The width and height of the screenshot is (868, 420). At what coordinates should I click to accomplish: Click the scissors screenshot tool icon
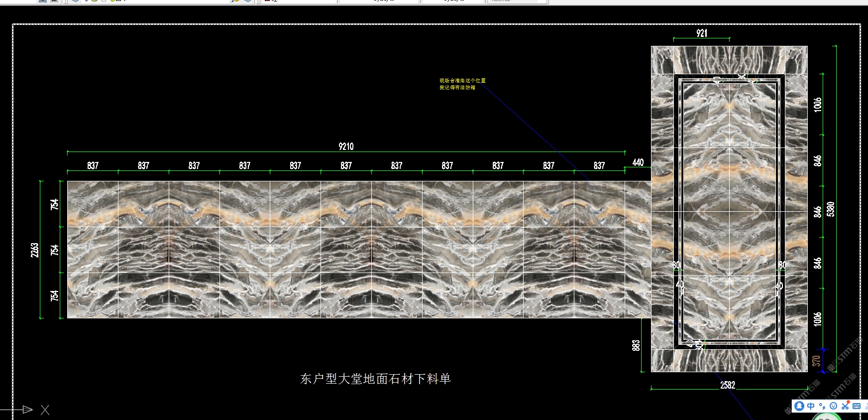[845, 406]
